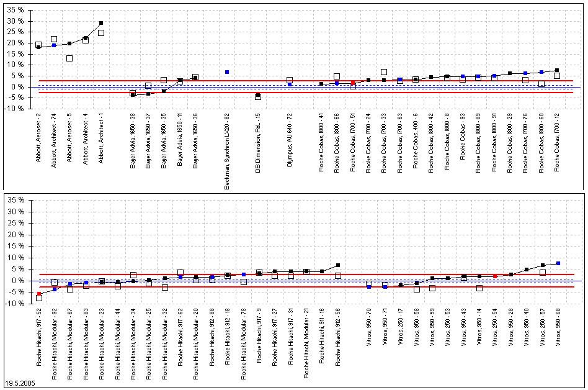The height and width of the screenshot is (390, 588).
Task: Click label 'Roche Hitachi, 912 - 88'
Action: pyautogui.click(x=212, y=337)
